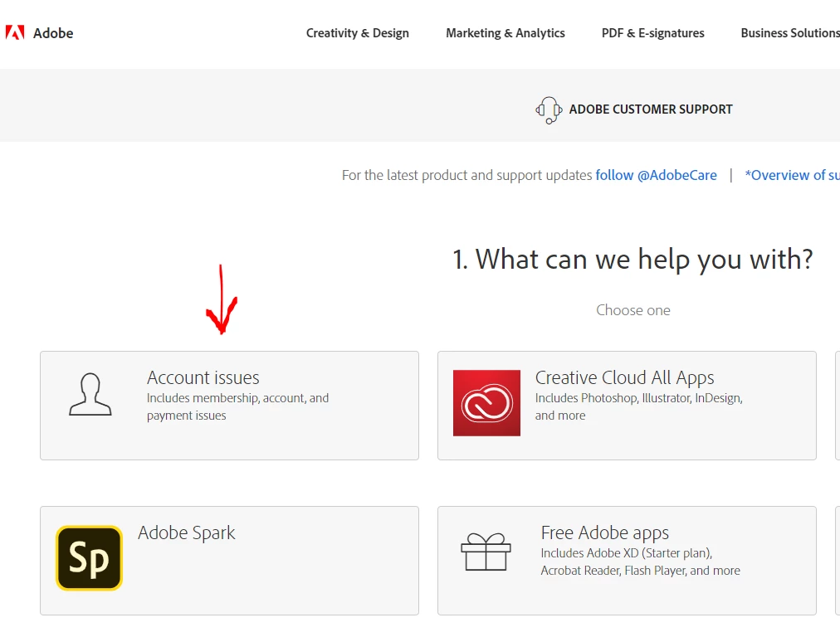Click the Adobe Spark Sp icon

click(x=89, y=557)
